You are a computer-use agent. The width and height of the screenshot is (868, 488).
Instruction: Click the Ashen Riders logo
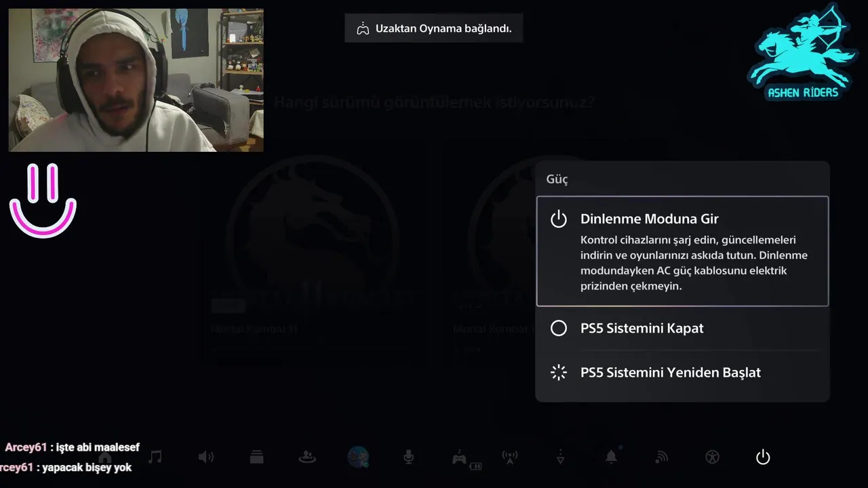[x=803, y=54]
